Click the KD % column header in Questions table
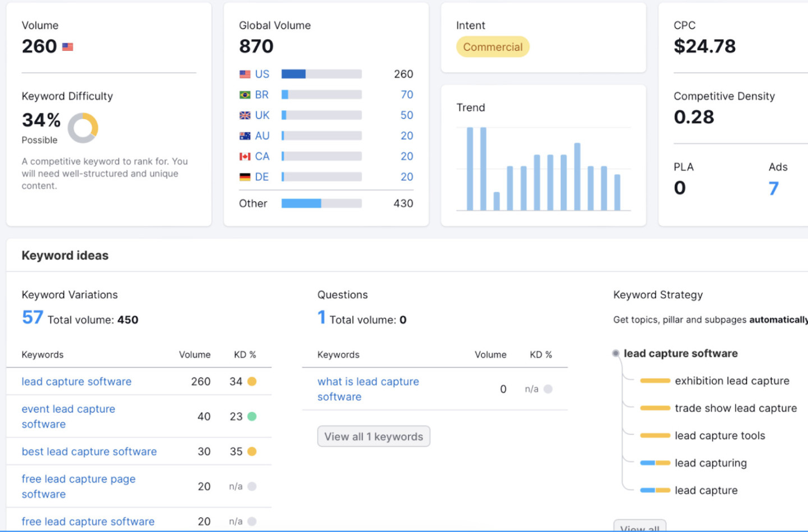 coord(541,355)
